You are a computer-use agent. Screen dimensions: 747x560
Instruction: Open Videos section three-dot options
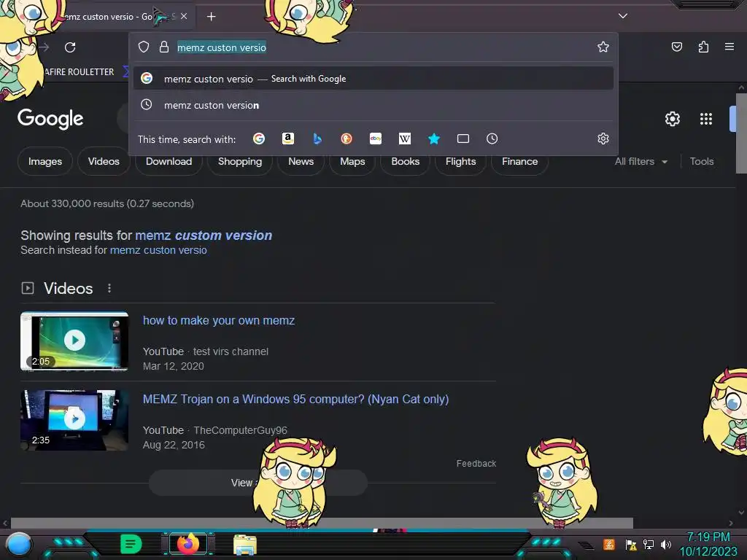109,288
